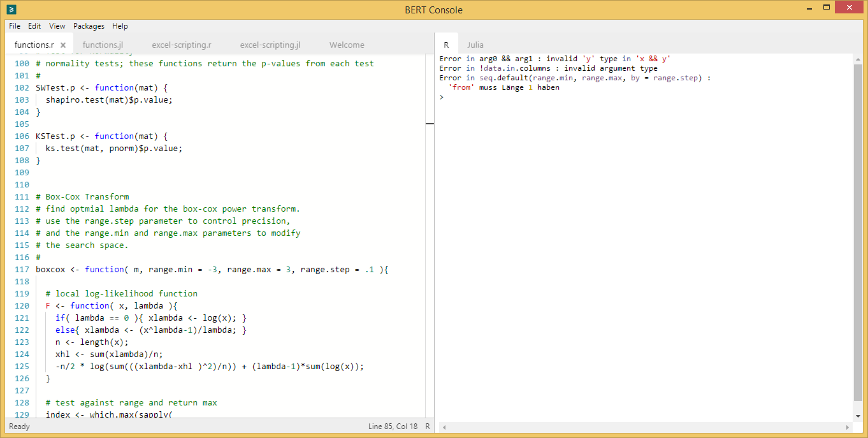The image size is (868, 438).
Task: Open the excel-scripting.jl tab
Action: (270, 45)
